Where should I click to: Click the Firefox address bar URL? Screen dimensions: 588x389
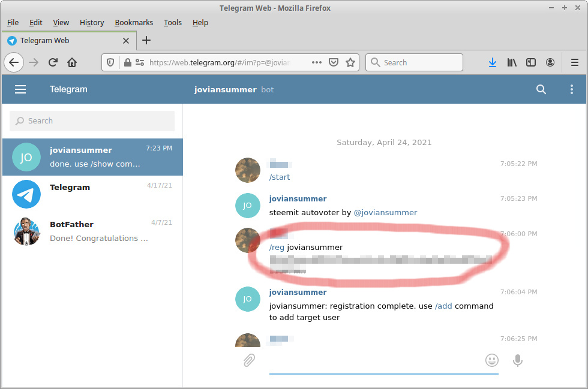pos(220,62)
